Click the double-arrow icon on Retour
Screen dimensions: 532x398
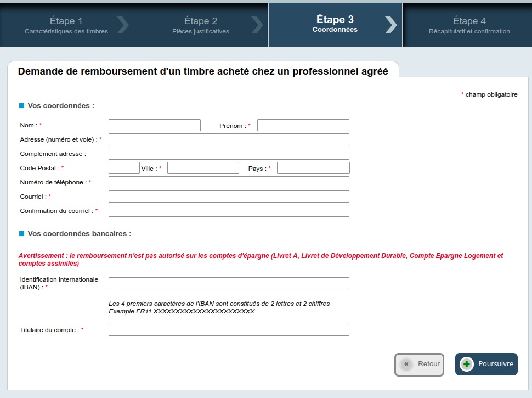point(406,364)
